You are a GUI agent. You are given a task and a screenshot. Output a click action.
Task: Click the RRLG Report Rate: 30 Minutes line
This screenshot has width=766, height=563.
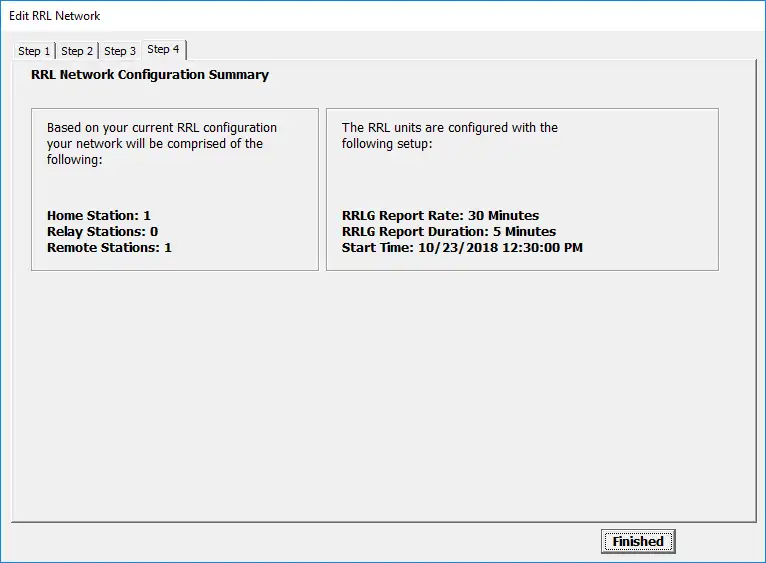[440, 215]
